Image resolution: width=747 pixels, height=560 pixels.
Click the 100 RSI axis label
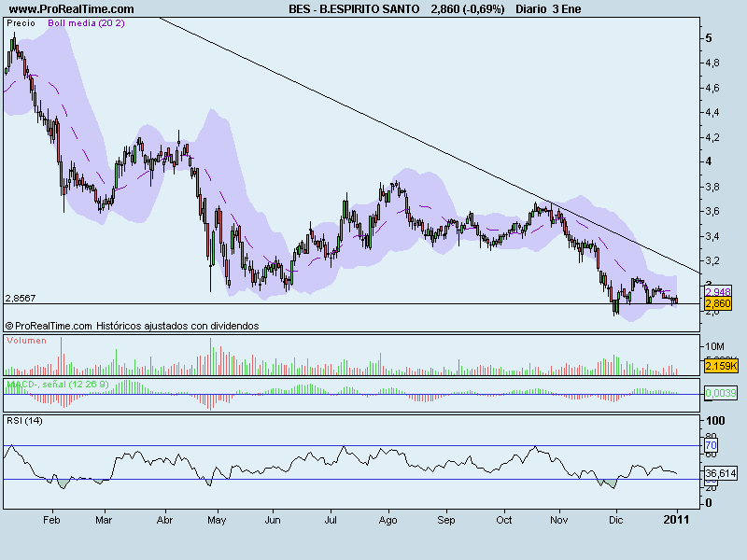tap(715, 421)
